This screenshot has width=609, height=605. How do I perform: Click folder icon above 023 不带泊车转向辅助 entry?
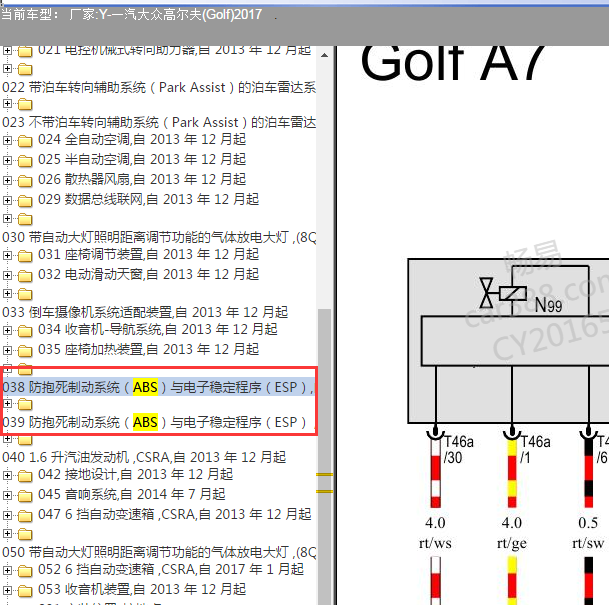pyautogui.click(x=25, y=104)
